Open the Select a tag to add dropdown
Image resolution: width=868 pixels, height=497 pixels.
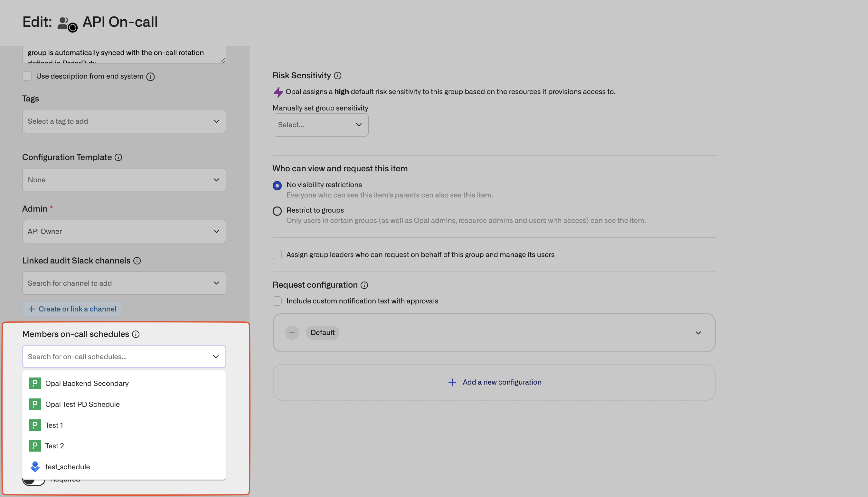[124, 121]
